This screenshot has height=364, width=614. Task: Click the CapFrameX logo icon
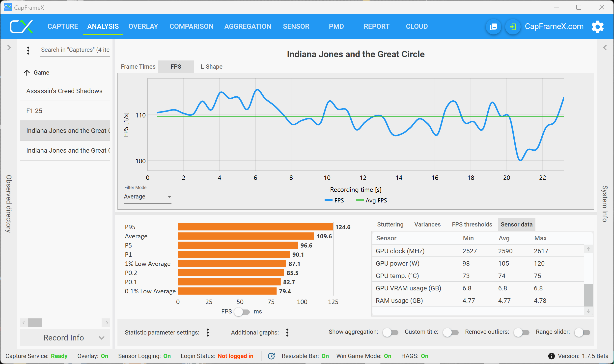21,27
